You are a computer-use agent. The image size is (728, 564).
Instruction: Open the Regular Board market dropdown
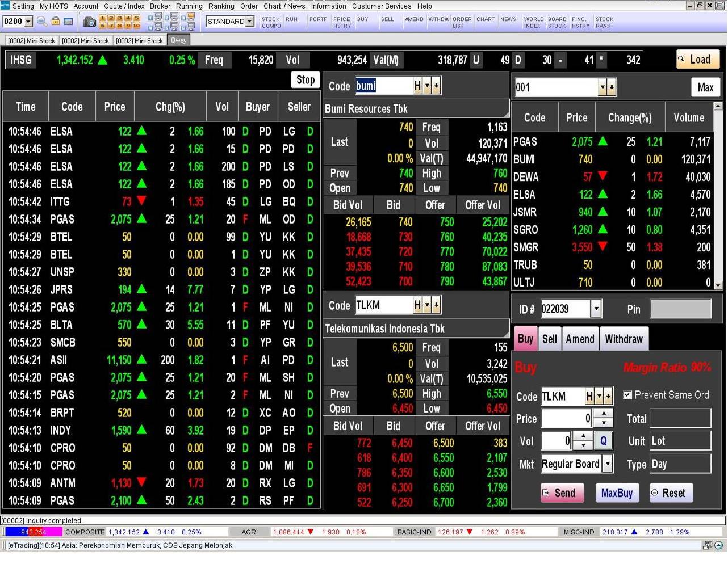pyautogui.click(x=608, y=464)
